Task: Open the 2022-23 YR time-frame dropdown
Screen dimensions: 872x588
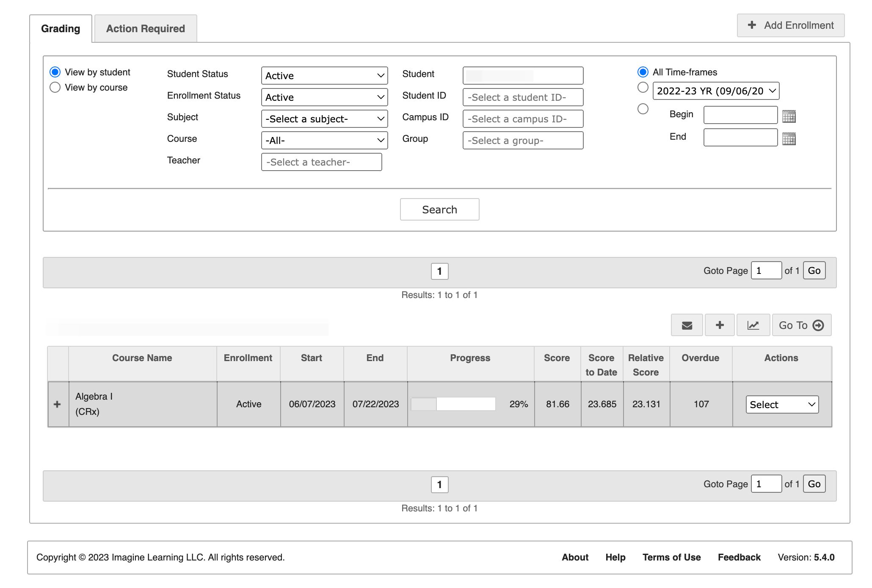Action: tap(716, 91)
